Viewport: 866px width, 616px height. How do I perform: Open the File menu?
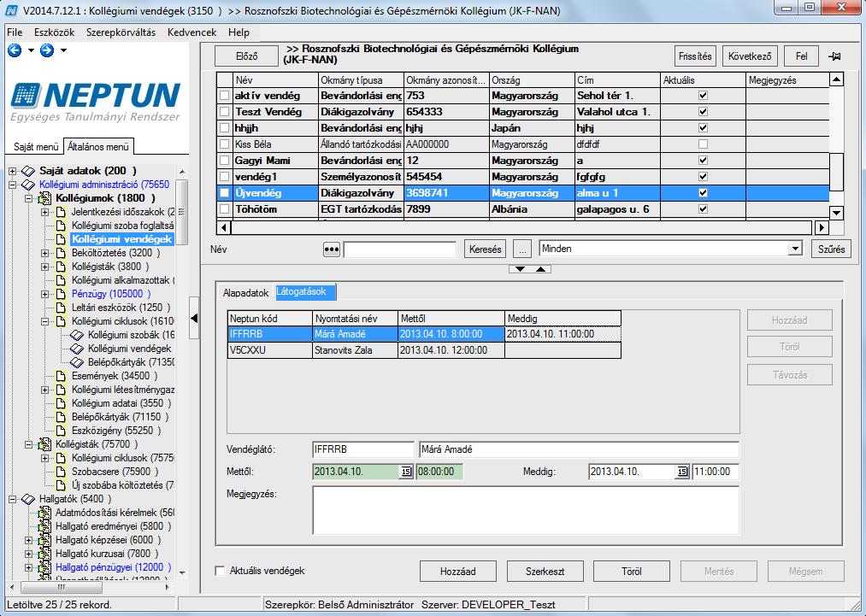(x=15, y=32)
